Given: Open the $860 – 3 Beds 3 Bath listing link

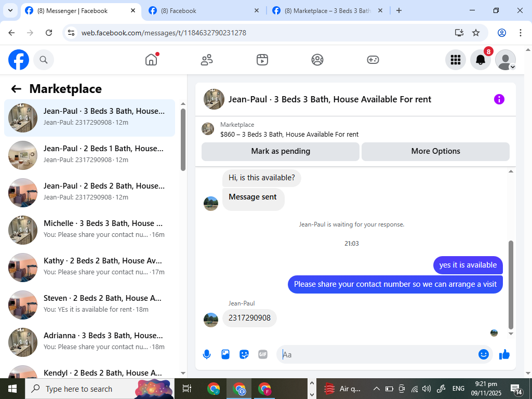Looking at the screenshot, I should [x=289, y=135].
